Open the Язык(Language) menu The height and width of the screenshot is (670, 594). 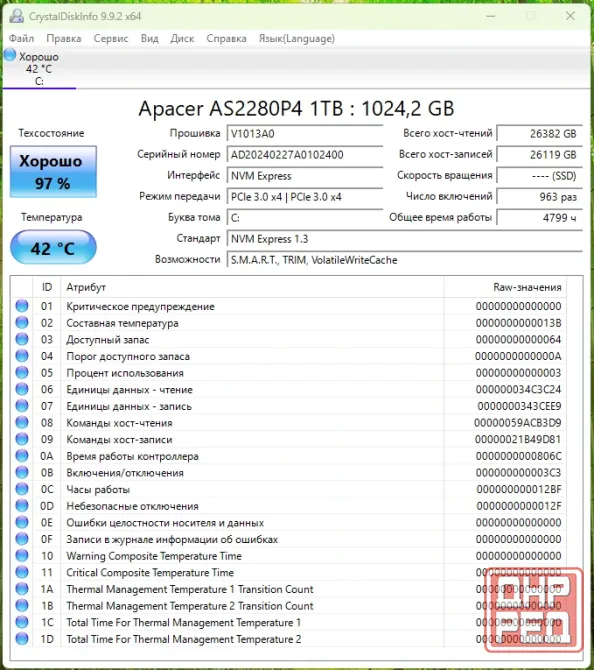click(297, 38)
